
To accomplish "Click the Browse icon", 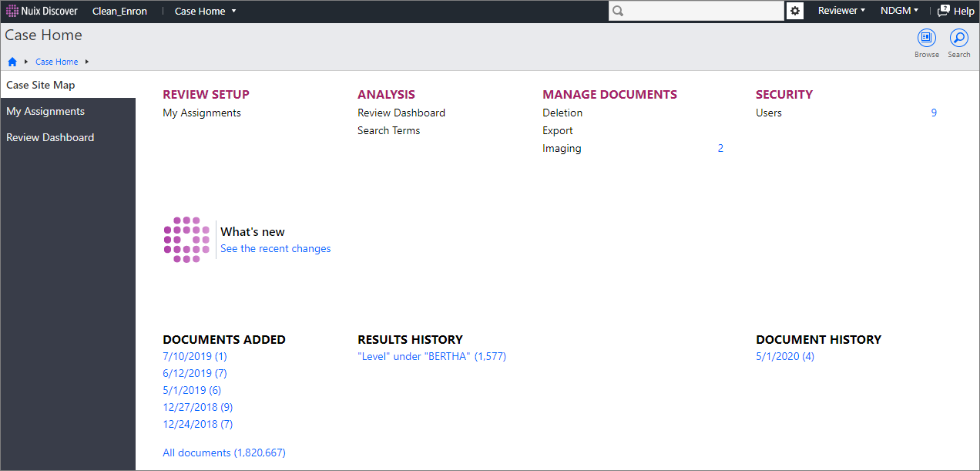I will point(927,38).
